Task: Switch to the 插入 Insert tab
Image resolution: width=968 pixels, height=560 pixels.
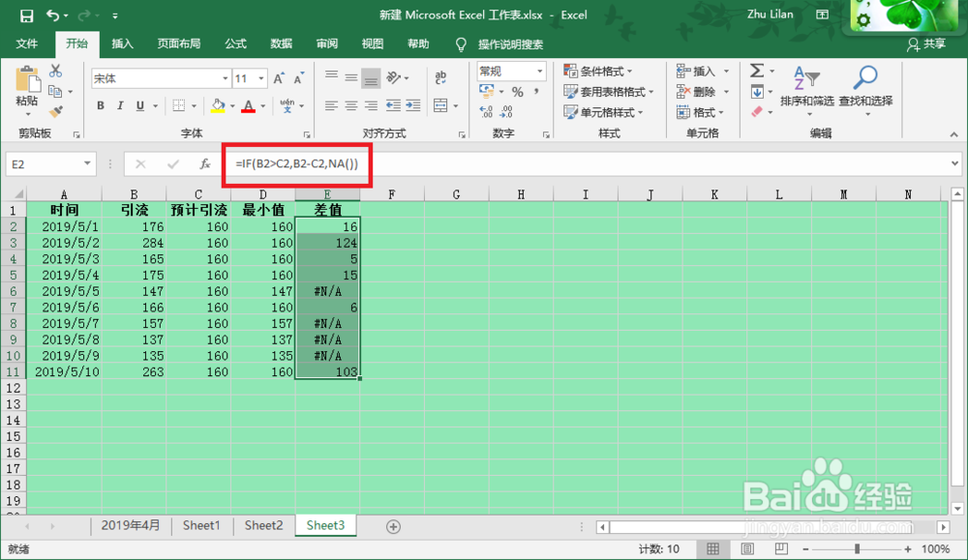Action: pyautogui.click(x=122, y=44)
